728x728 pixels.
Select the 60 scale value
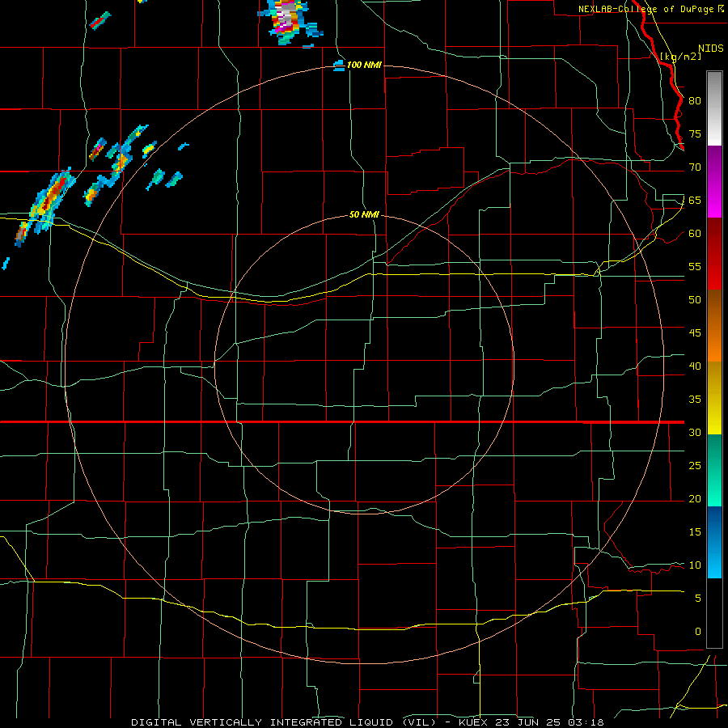click(x=695, y=234)
